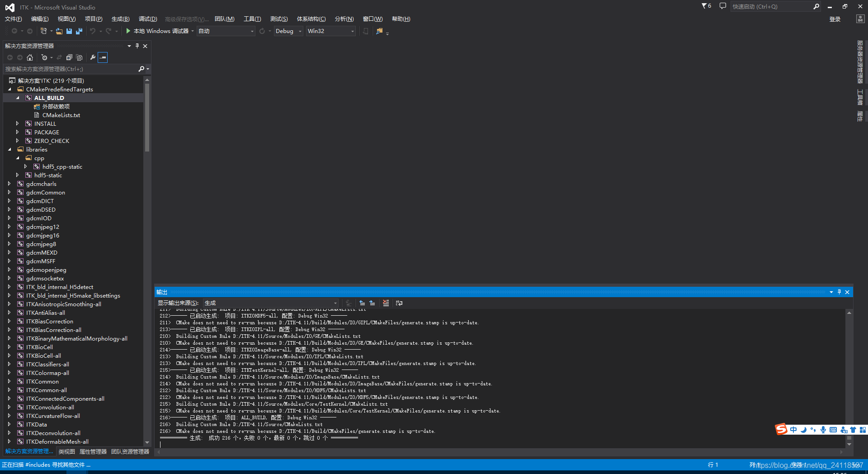Image resolution: width=868 pixels, height=474 pixels.
Task: Save the current file using the disk icon
Action: pos(69,31)
